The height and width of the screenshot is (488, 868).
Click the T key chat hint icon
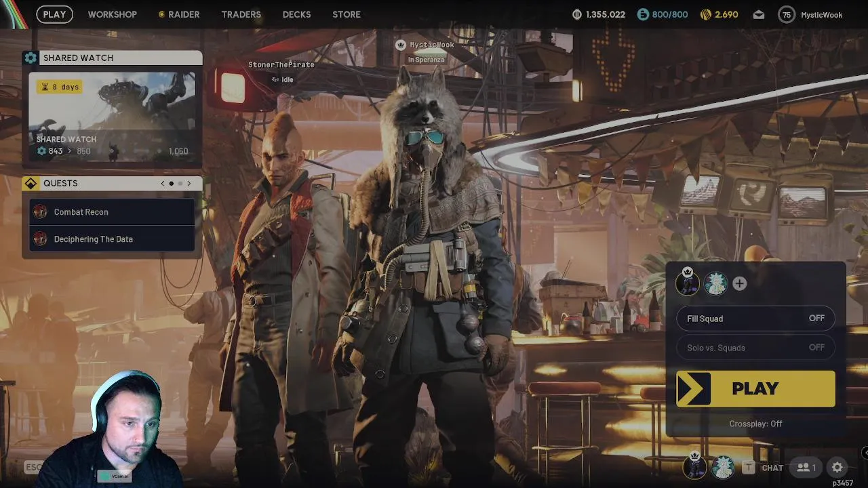pos(748,467)
